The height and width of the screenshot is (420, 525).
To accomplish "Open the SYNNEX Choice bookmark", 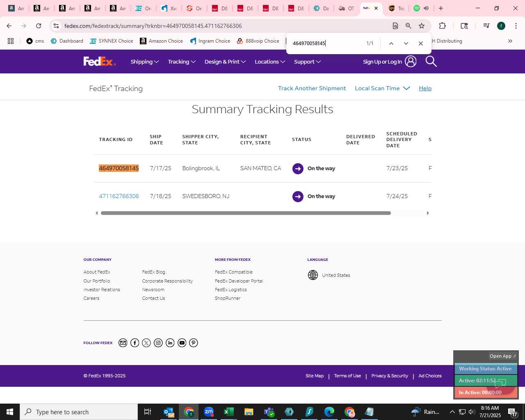I will point(112,41).
